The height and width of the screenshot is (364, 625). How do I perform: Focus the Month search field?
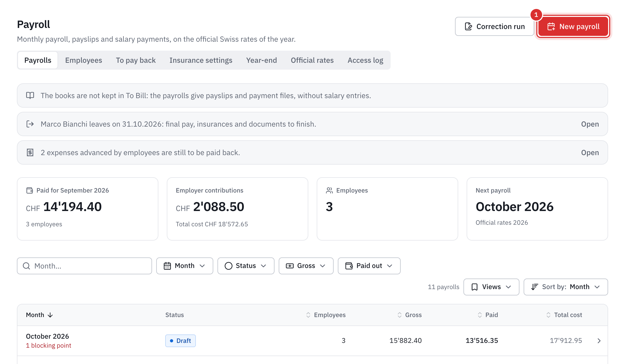pos(84,266)
